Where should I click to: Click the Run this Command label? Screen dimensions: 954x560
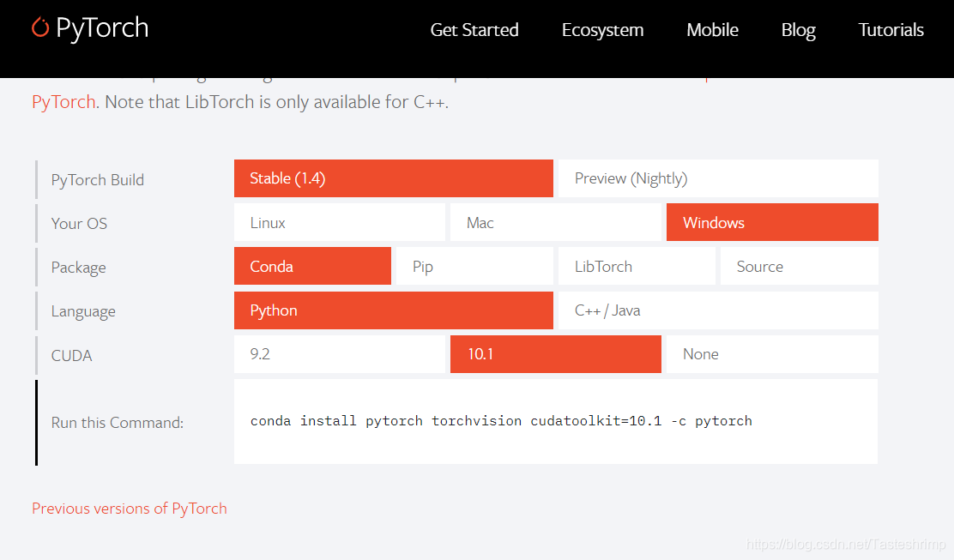(117, 423)
